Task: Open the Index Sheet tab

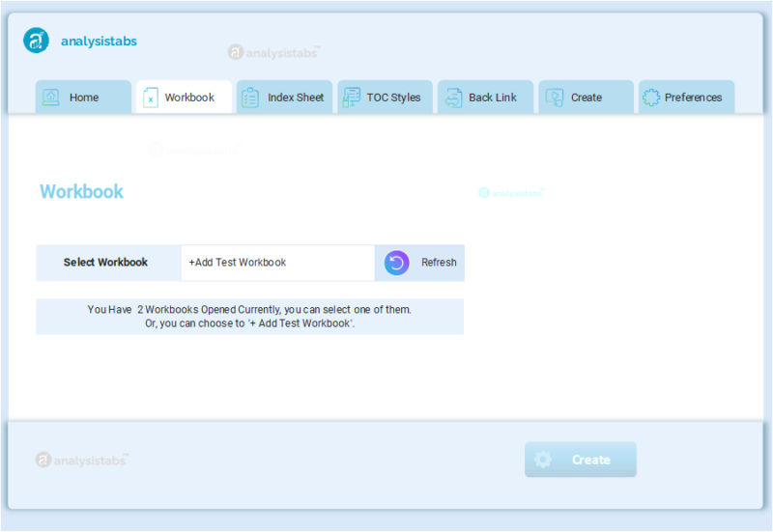Action: click(x=295, y=98)
